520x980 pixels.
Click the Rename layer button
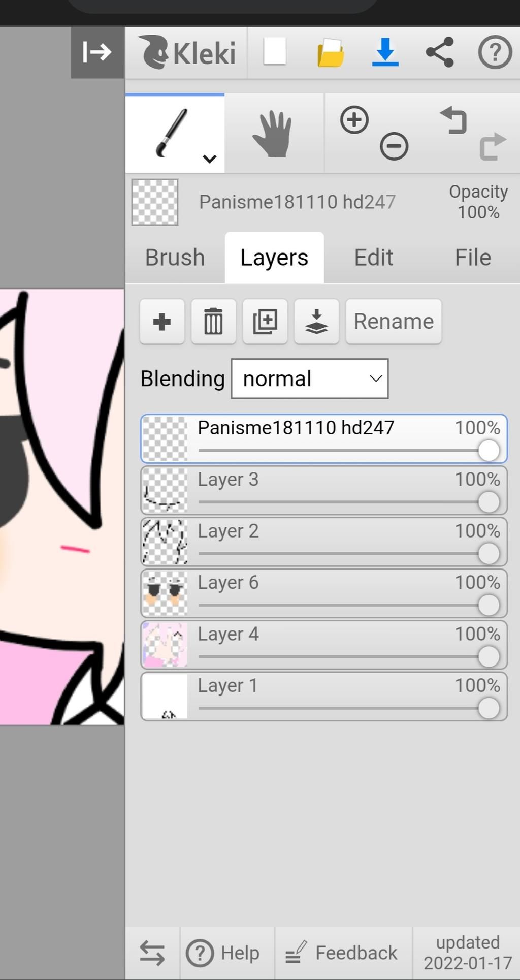(394, 322)
